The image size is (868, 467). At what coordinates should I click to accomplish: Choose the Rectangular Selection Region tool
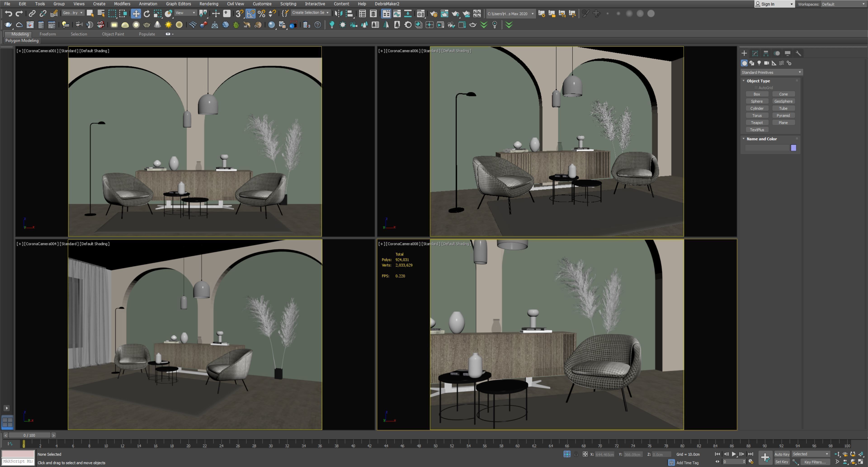(x=112, y=14)
